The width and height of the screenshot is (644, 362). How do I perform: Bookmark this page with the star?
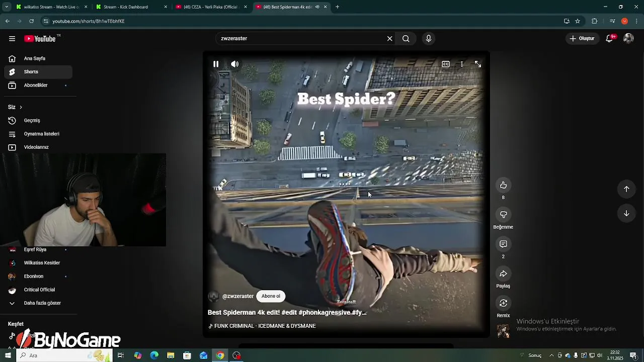coord(578,21)
